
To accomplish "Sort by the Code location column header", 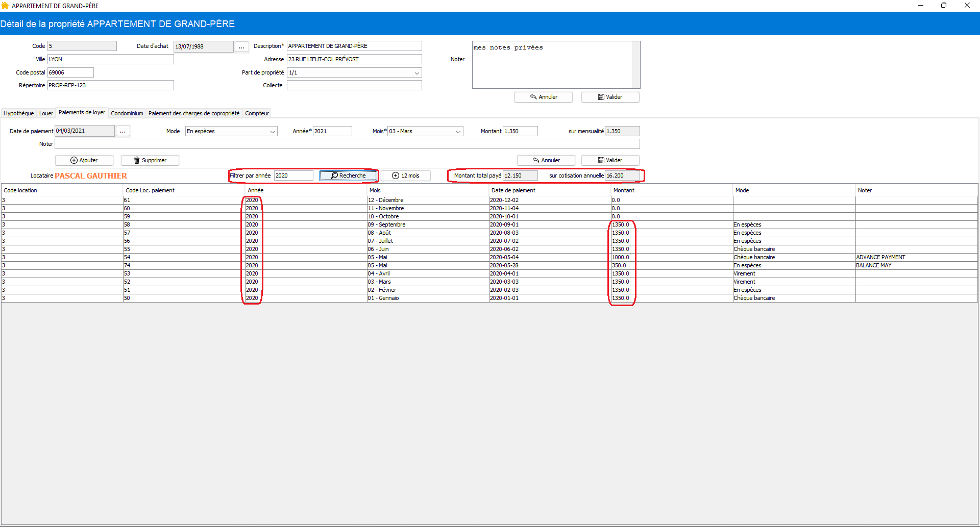I will coord(62,190).
